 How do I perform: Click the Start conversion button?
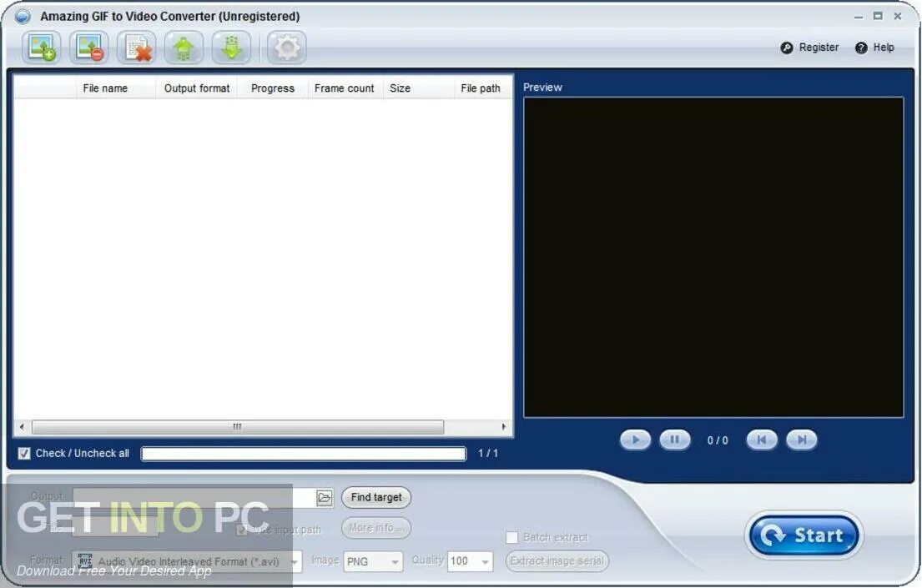[x=804, y=535]
